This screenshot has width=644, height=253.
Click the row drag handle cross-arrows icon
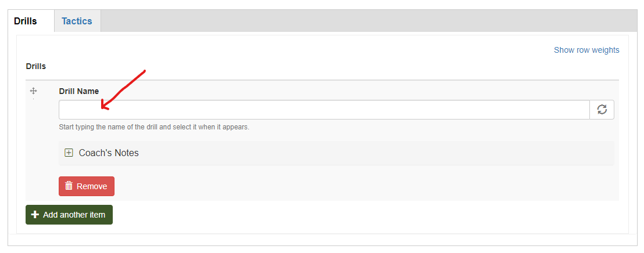point(34,91)
